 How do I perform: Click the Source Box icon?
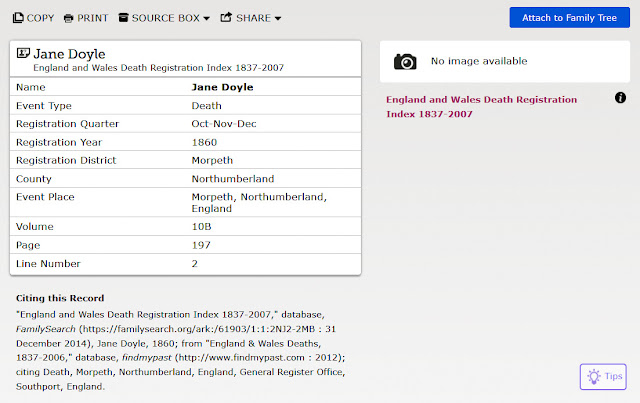click(x=123, y=18)
